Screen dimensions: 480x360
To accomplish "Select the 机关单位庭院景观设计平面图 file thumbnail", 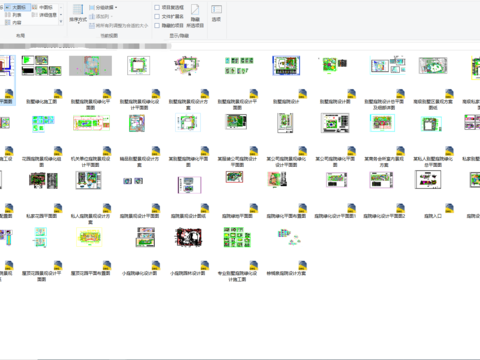I will click(x=91, y=123).
